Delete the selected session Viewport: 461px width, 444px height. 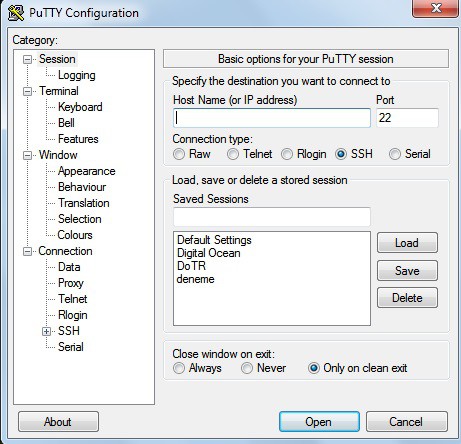[407, 297]
